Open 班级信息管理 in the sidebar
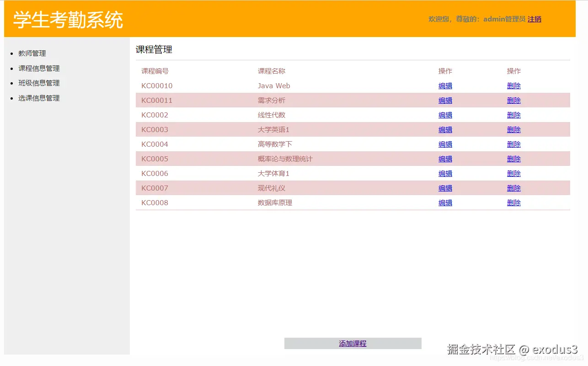This screenshot has width=588, height=366. click(39, 83)
